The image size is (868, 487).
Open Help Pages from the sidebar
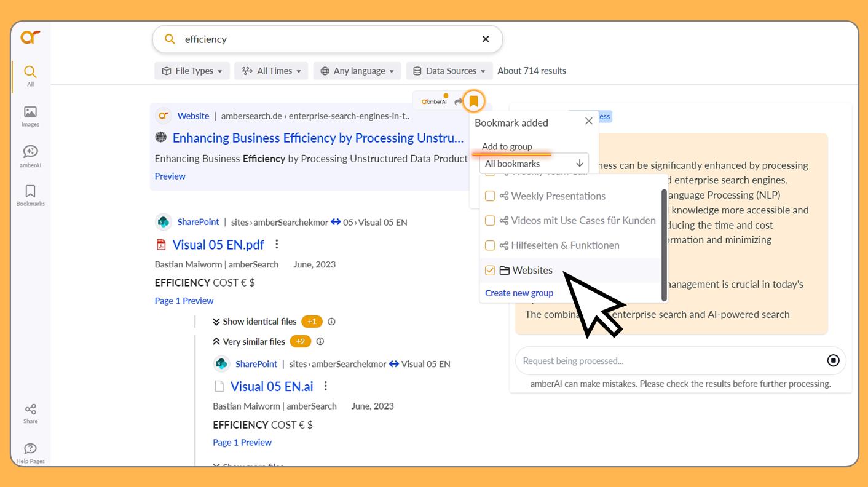click(x=30, y=453)
